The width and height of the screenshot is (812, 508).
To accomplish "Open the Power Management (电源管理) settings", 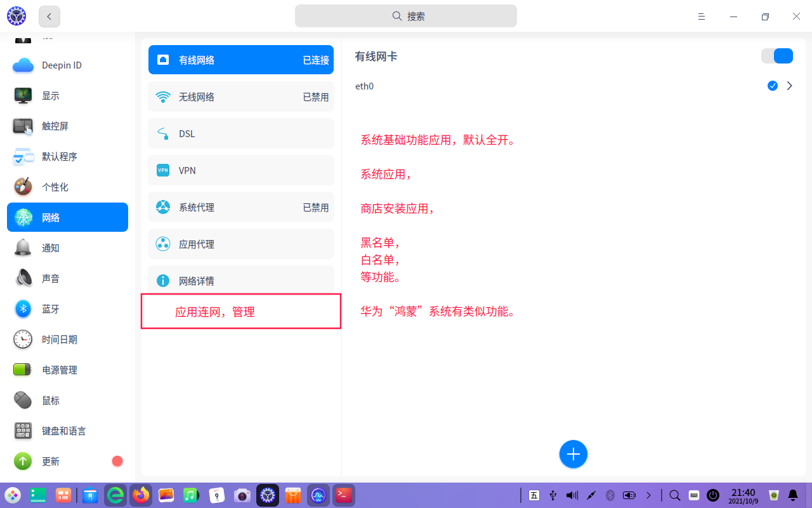I will pyautogui.click(x=59, y=370).
